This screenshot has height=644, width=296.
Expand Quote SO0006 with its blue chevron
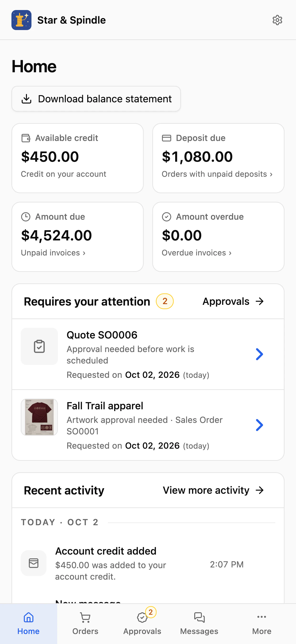pos(260,354)
